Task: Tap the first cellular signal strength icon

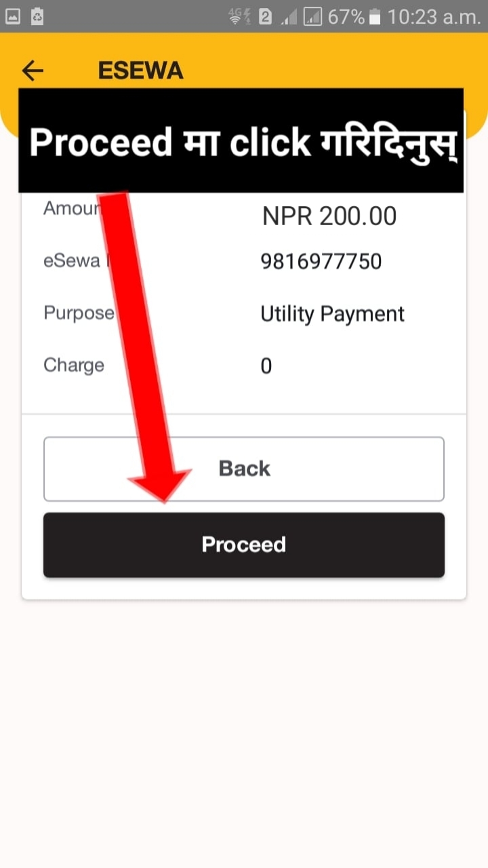Action: [x=289, y=16]
